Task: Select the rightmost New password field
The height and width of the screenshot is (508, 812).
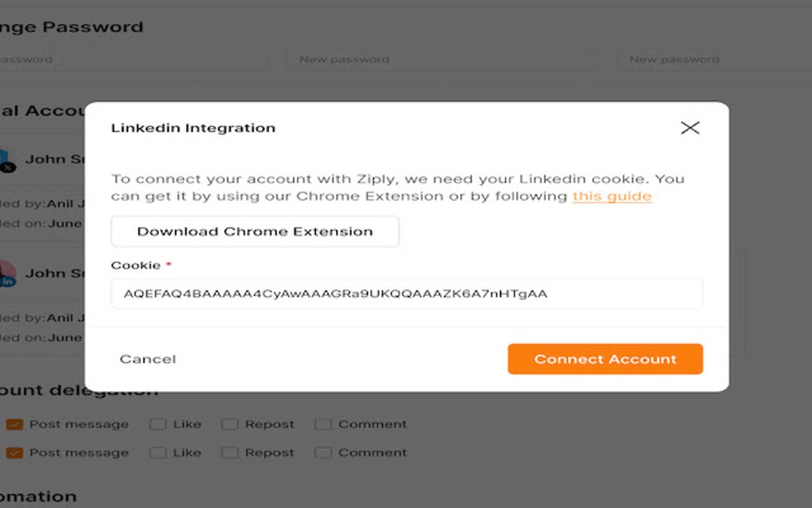Action: [712, 59]
